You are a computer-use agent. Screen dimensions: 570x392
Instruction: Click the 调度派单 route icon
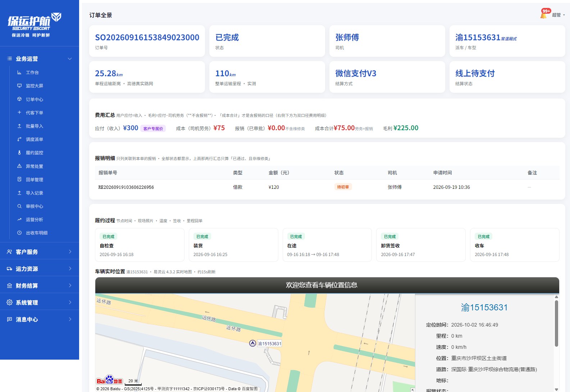coord(19,140)
